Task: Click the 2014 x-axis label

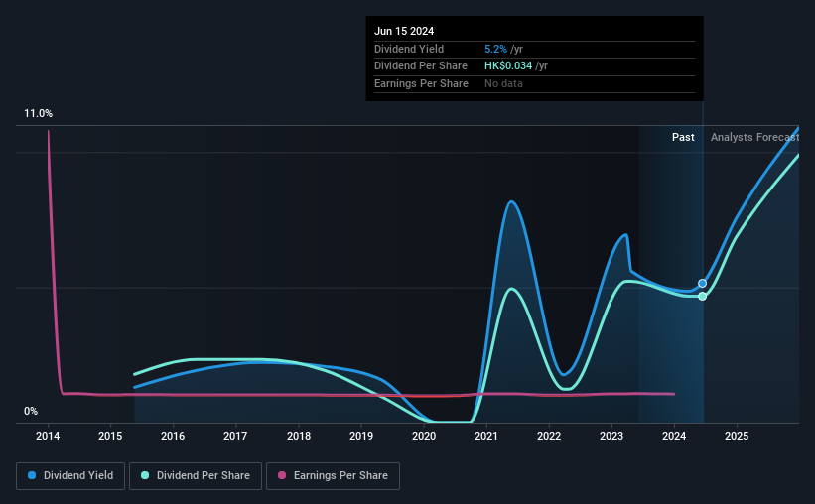Action: point(48,436)
